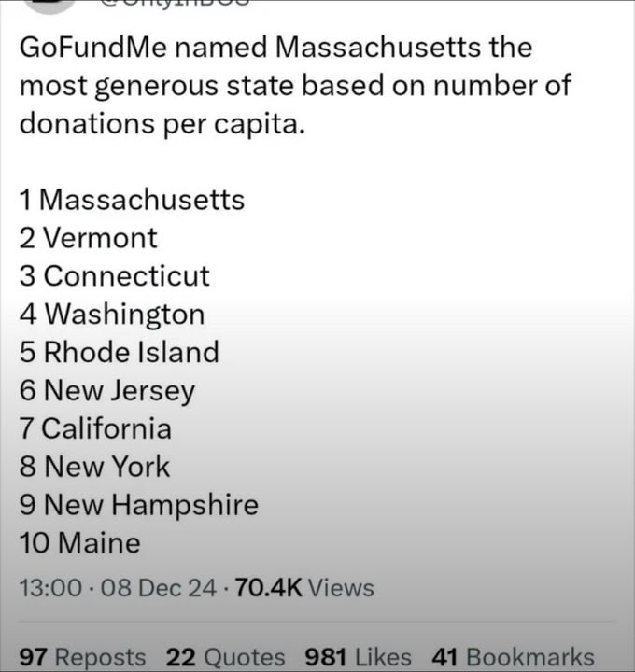Screen dimensions: 635x672
Task: Select the '9 New Hampshire' entry
Action: pyautogui.click(x=138, y=505)
